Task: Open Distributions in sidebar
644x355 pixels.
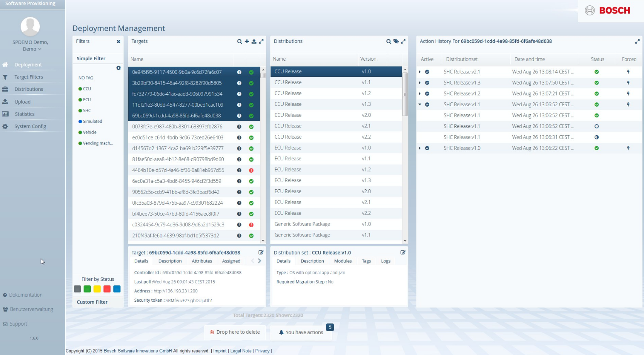Action: 29,89
